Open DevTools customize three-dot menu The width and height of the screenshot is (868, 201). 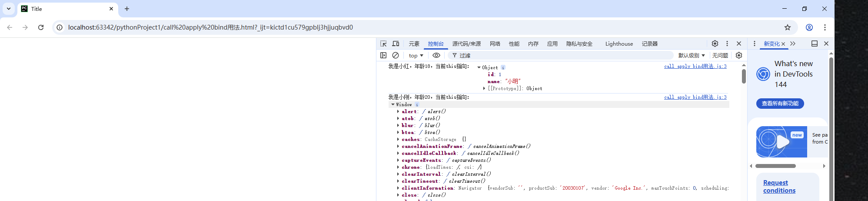click(x=727, y=44)
